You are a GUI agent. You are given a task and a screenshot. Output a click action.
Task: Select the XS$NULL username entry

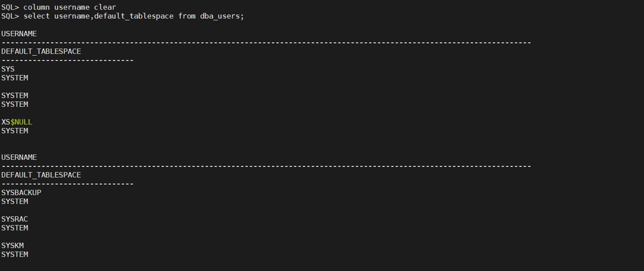tap(17, 122)
